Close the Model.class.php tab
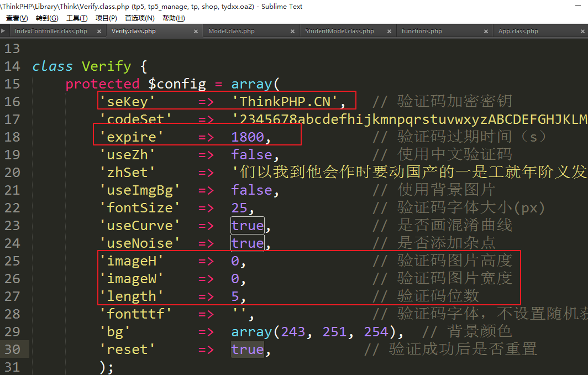Screen dimensions: 588x375 (293, 32)
